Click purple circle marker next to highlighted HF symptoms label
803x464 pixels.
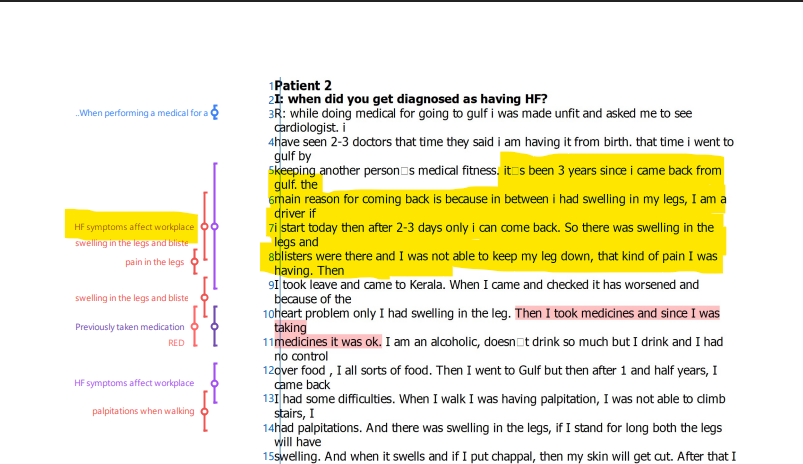214,228
